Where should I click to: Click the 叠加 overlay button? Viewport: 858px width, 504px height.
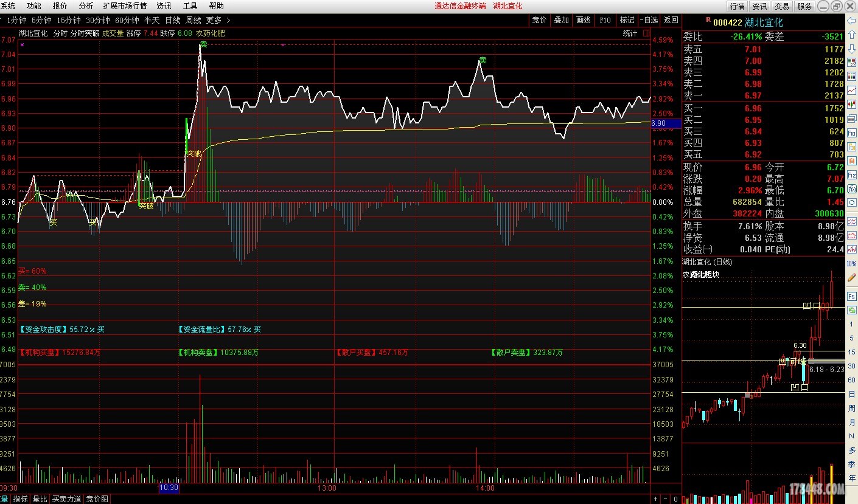pyautogui.click(x=562, y=20)
